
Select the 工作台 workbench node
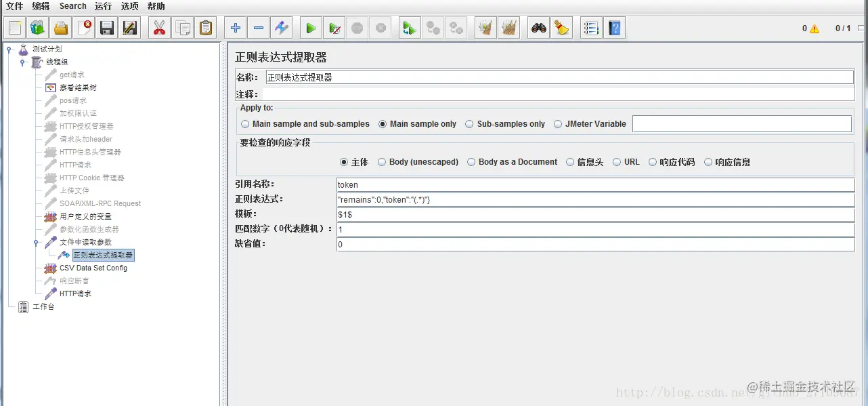43,306
